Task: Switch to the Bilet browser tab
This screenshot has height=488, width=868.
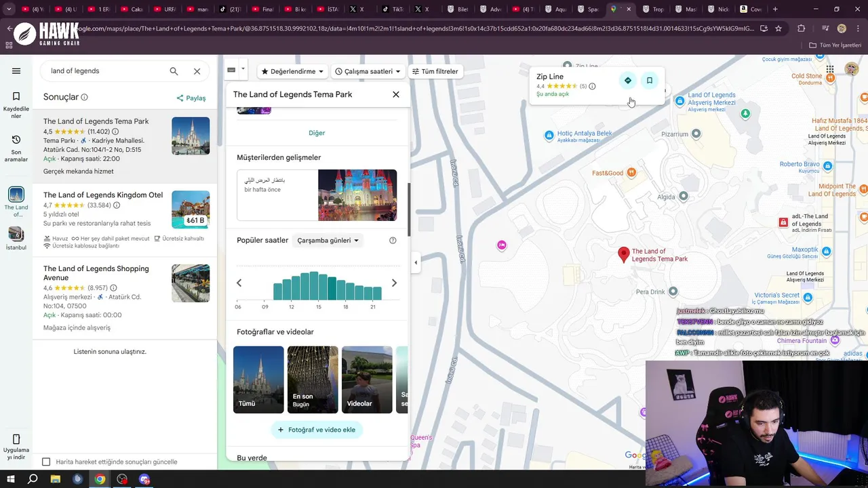Action: tap(458, 9)
